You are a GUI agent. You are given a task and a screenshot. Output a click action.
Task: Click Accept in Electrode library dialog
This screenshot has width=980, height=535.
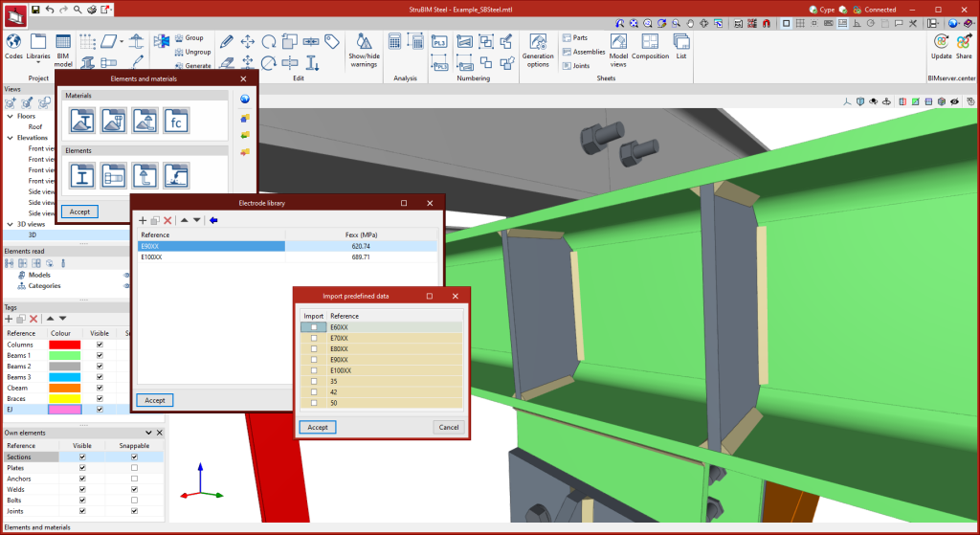coord(155,400)
